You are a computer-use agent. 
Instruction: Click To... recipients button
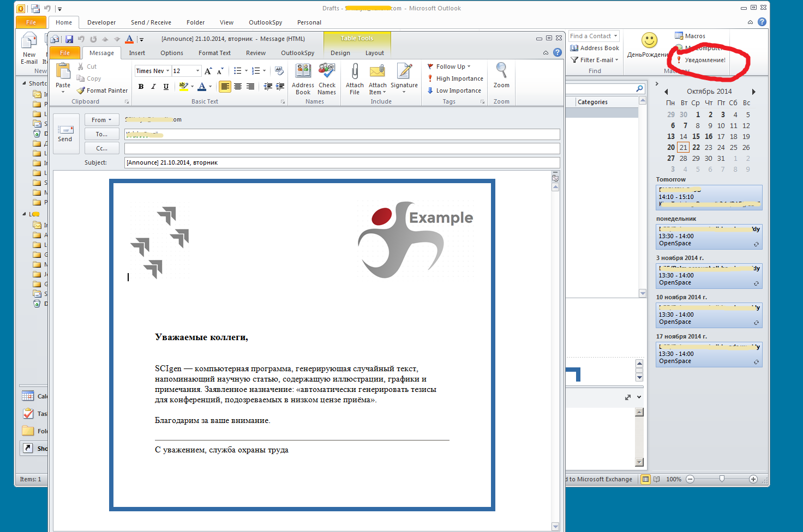(101, 134)
